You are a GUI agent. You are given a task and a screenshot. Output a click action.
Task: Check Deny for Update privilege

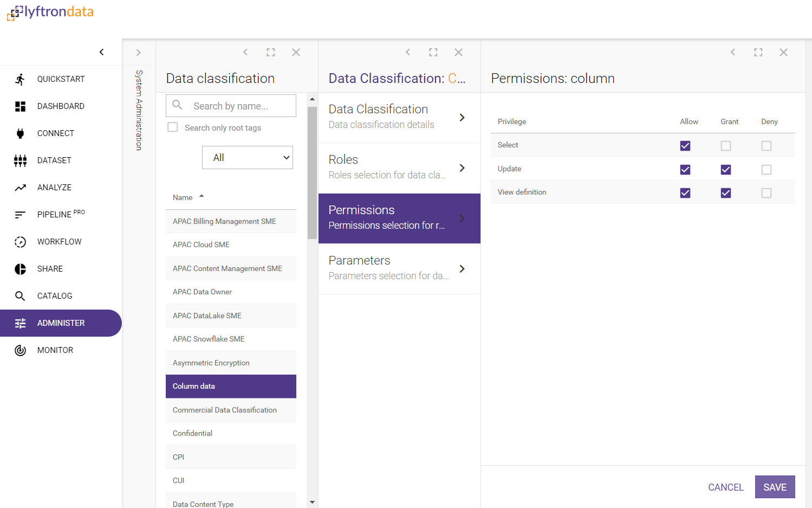click(766, 170)
